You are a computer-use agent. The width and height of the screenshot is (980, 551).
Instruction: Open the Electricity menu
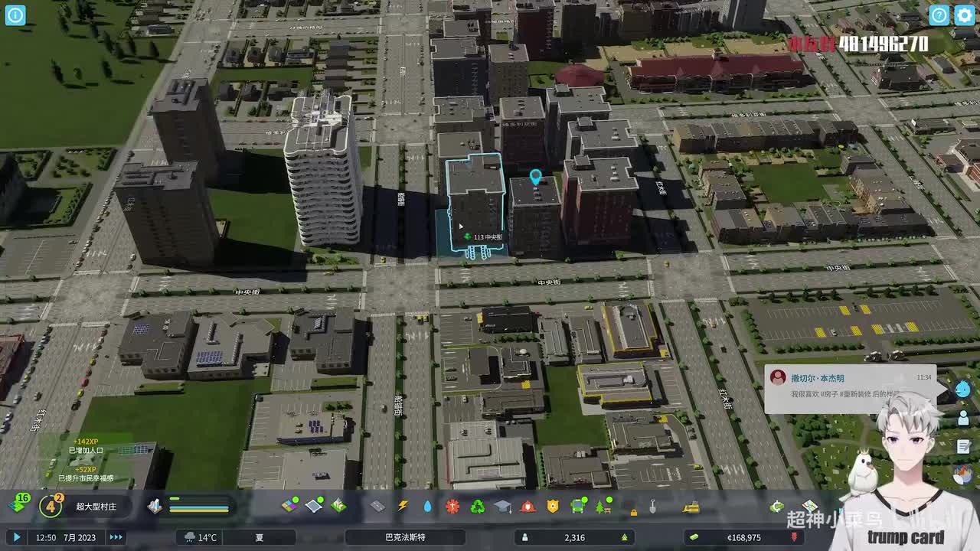(403, 506)
